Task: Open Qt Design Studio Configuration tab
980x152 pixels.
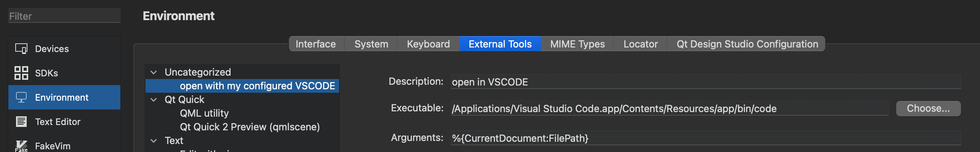Action: 747,44
